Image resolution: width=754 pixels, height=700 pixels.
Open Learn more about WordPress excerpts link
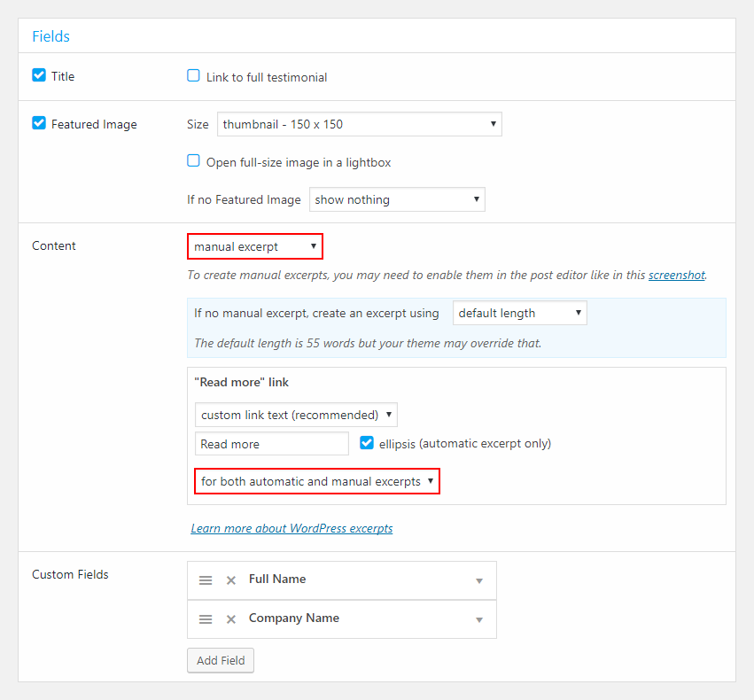(x=291, y=528)
